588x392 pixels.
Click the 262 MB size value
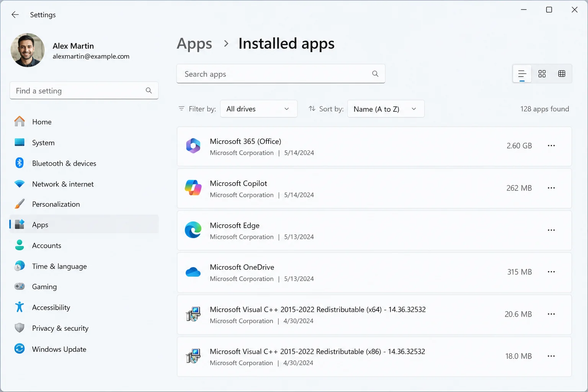click(x=519, y=188)
